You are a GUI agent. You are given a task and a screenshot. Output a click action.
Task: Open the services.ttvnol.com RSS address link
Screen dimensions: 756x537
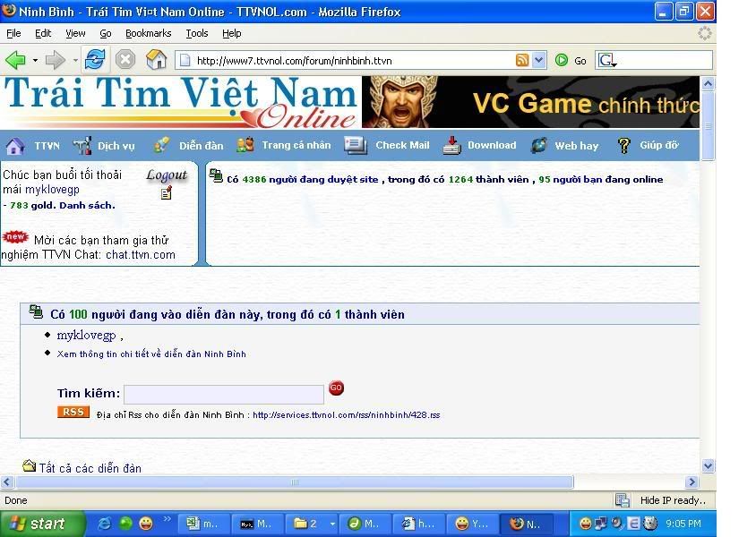click(346, 414)
